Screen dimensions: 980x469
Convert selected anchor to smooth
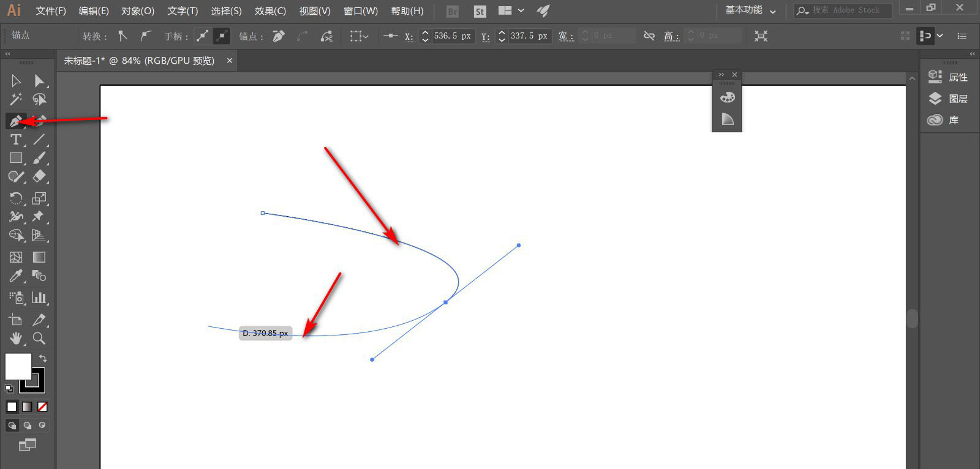click(145, 36)
